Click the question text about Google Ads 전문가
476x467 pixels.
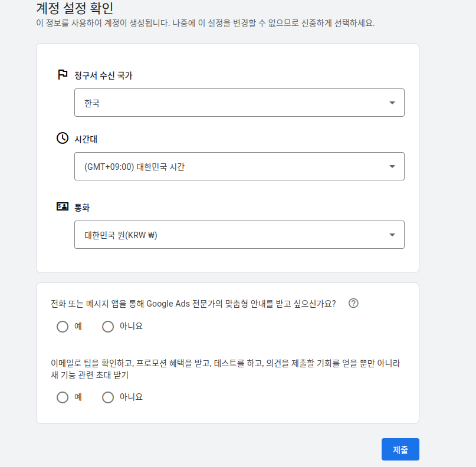tap(193, 304)
